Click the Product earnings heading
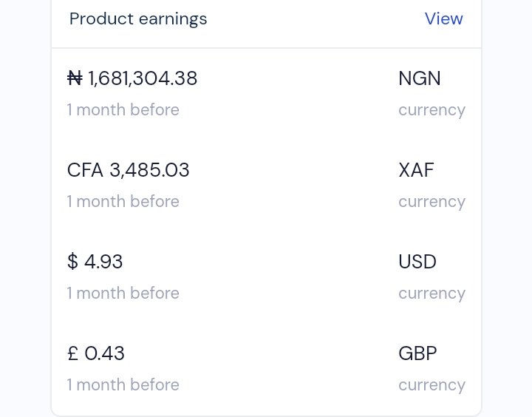 [x=138, y=19]
